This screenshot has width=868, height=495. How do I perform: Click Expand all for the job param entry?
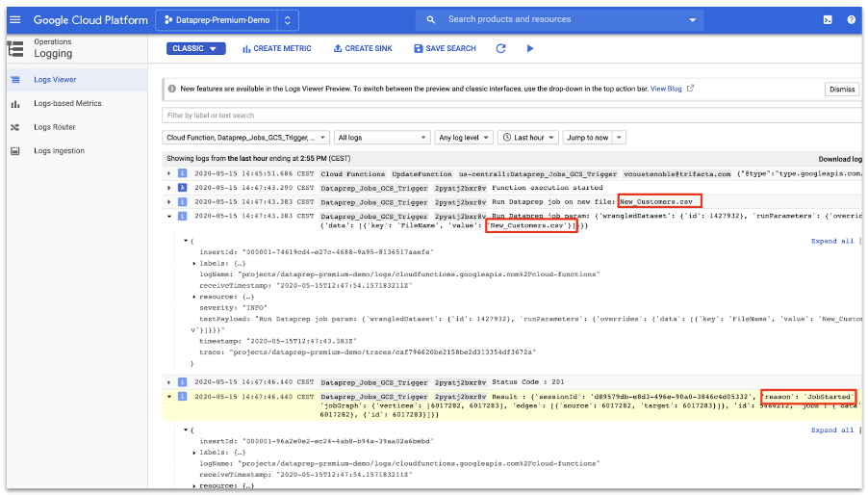832,241
